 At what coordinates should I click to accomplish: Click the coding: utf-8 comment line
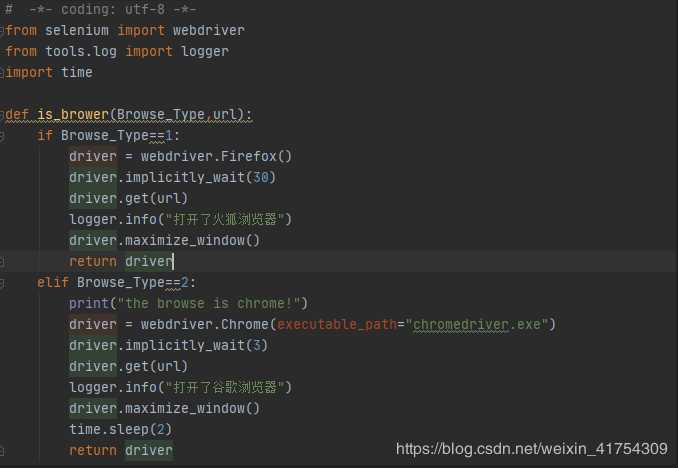[100, 9]
